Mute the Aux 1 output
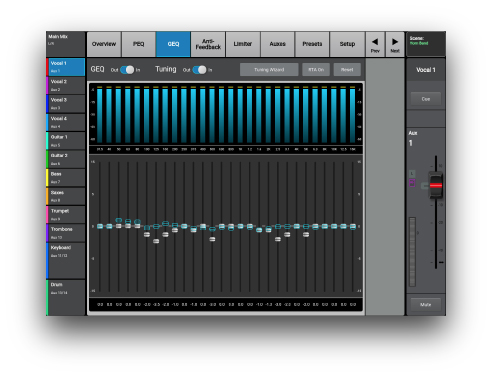 pos(426,305)
